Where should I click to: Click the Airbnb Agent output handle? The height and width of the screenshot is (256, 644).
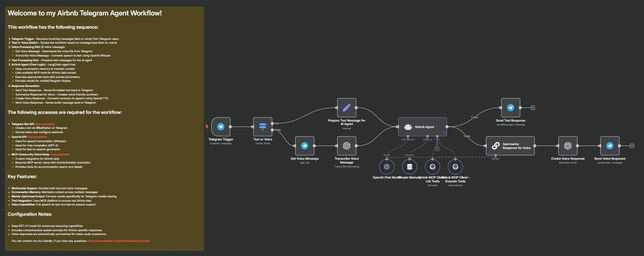(448, 127)
